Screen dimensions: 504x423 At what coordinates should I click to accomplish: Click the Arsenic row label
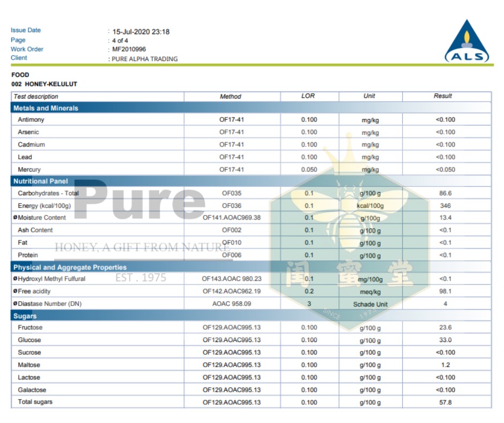click(x=28, y=132)
